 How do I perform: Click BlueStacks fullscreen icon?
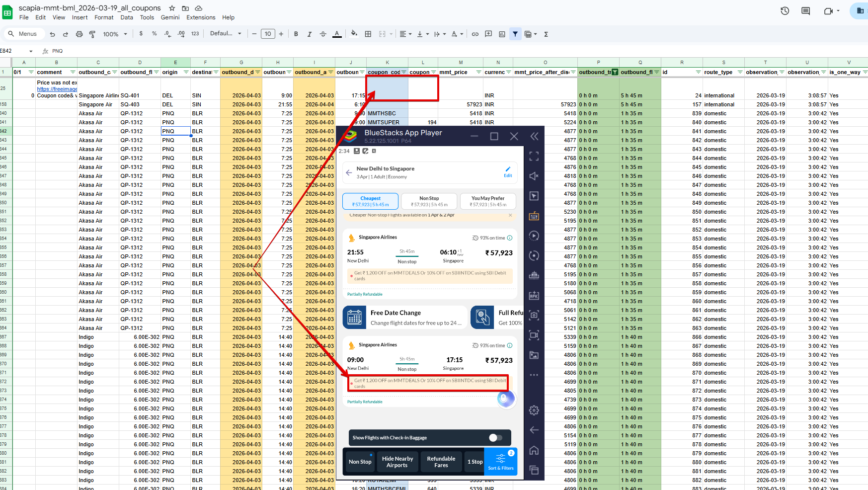534,156
